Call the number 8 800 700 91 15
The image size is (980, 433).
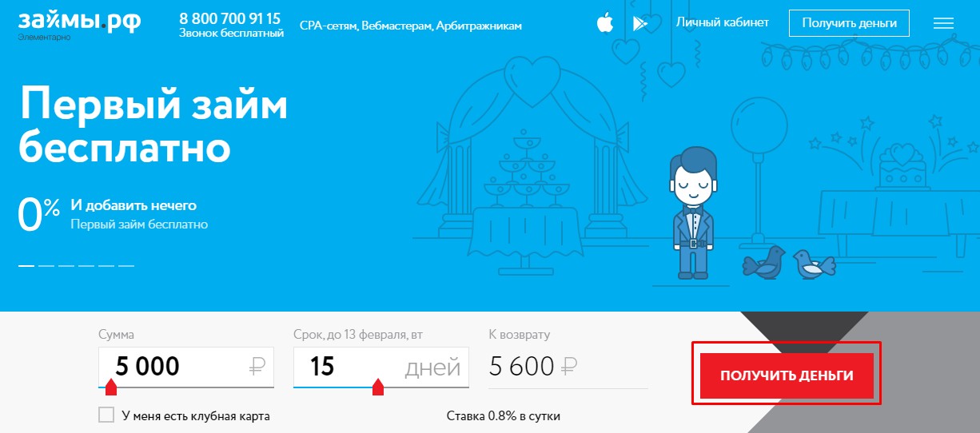click(x=230, y=18)
